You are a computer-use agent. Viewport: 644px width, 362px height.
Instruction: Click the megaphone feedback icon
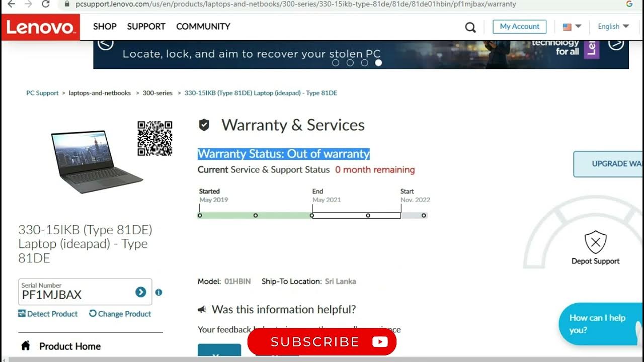[x=202, y=310]
